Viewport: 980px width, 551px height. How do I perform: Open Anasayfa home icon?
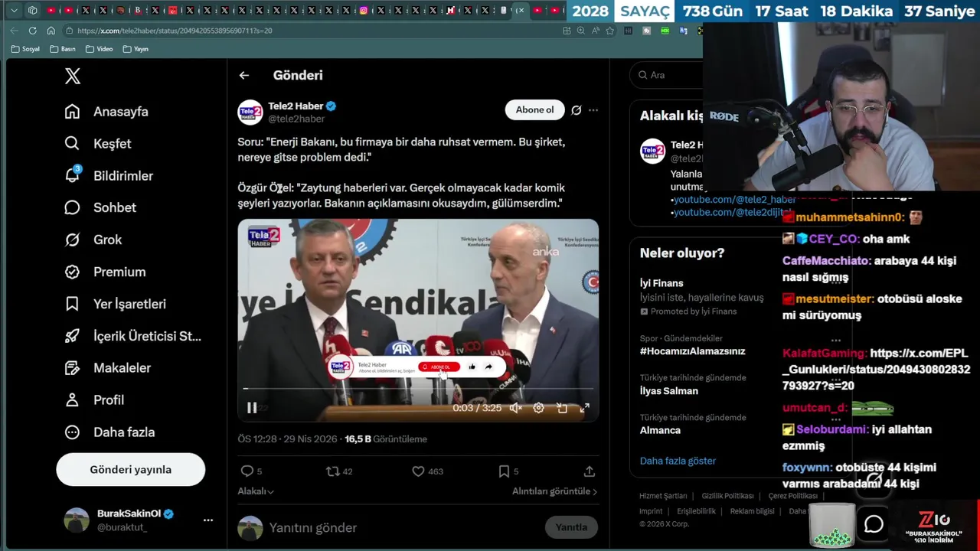tap(72, 112)
